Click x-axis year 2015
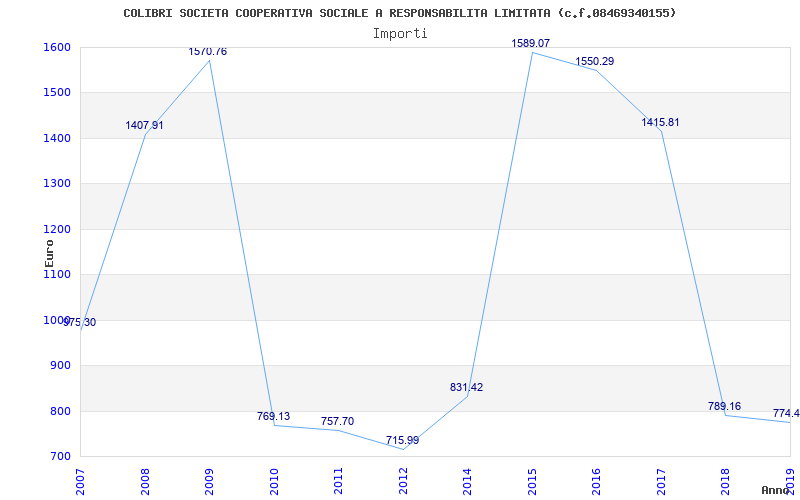800x500 pixels. (x=532, y=481)
